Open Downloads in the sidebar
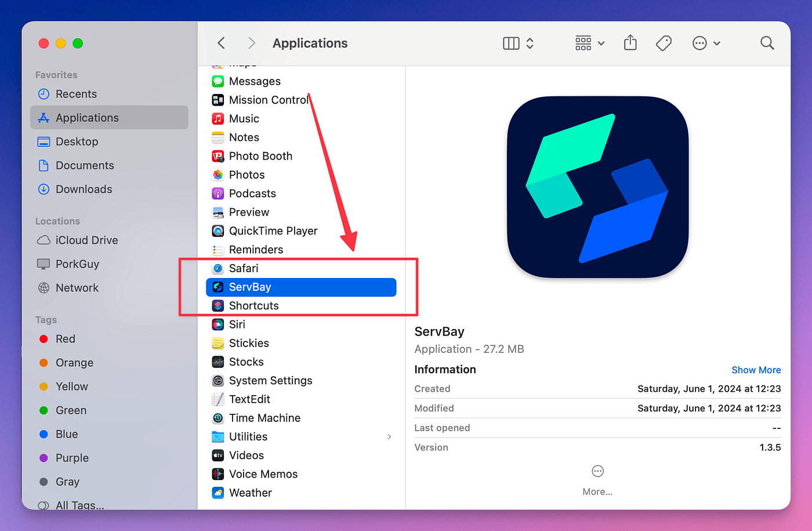Viewport: 812px width, 531px height. tap(109, 189)
